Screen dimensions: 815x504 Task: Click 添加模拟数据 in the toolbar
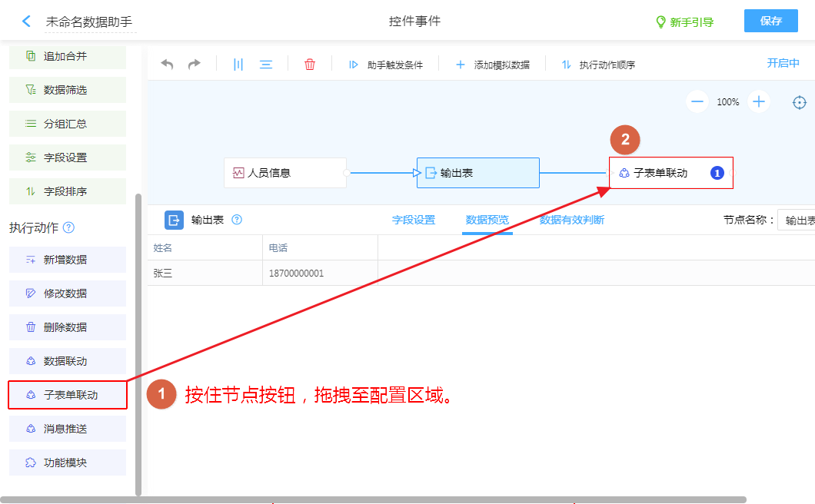[x=493, y=65]
